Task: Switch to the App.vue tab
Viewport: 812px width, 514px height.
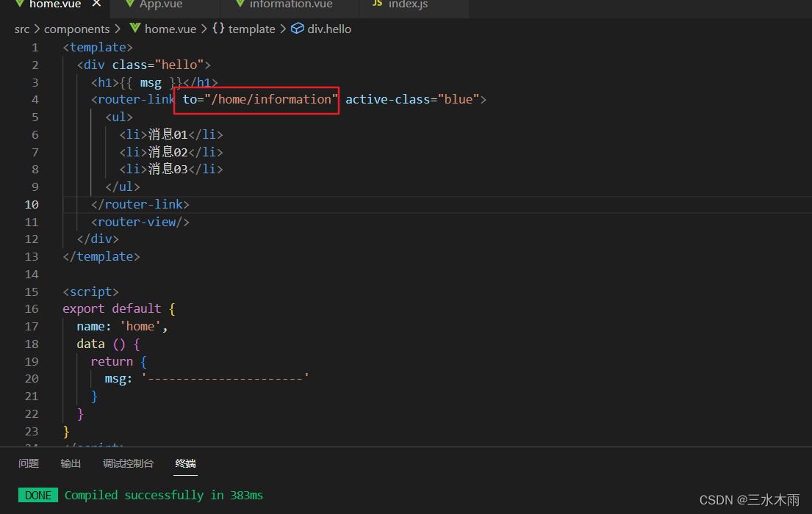Action: 163,4
